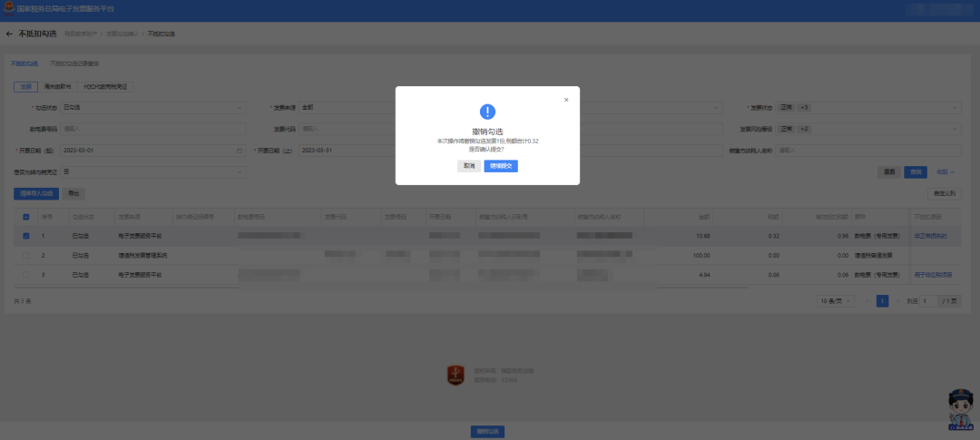Click the 有效抵扣税额 column header

(833, 217)
